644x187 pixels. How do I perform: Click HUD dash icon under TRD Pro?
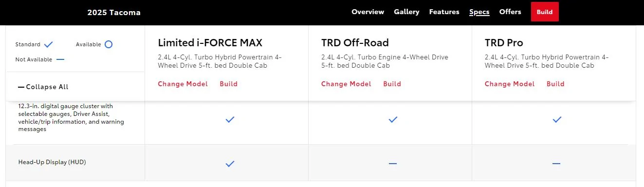point(556,164)
